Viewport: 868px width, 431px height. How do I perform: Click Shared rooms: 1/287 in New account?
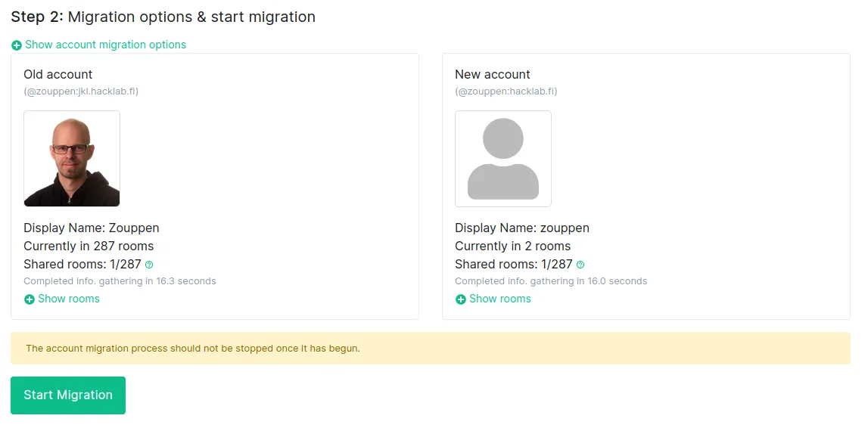click(x=514, y=265)
